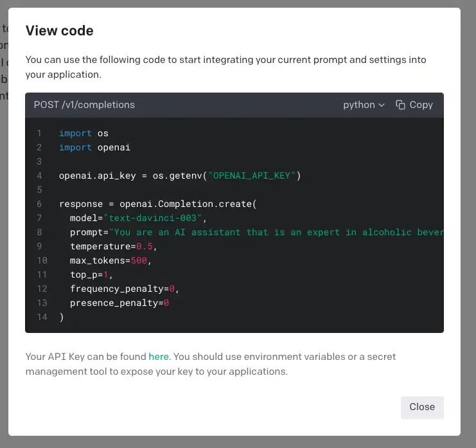
Task: Select the "text-davinci-003" model string
Action: (x=155, y=219)
